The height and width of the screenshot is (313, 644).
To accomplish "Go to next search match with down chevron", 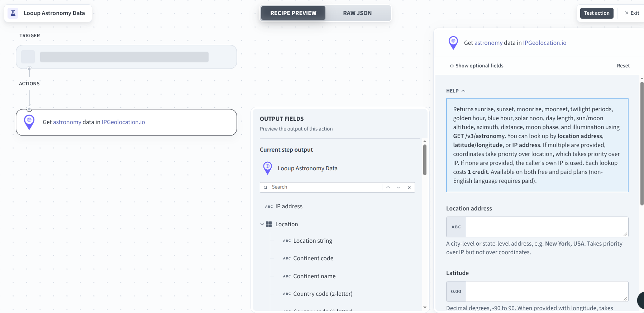I will (x=399, y=188).
